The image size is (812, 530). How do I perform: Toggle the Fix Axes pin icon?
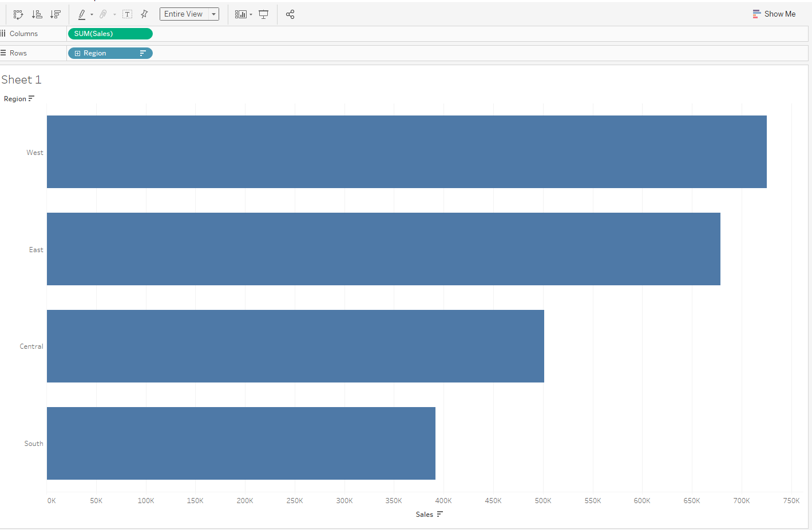[x=144, y=14]
